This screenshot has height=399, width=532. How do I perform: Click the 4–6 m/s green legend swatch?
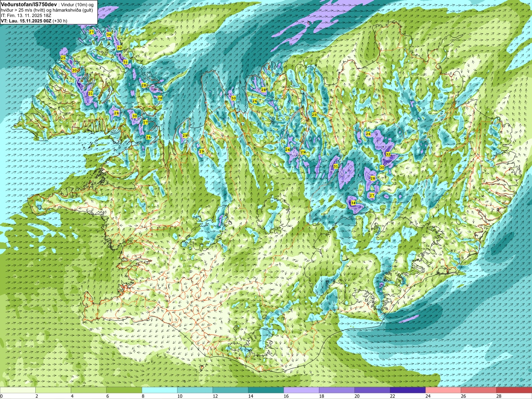click(x=89, y=390)
